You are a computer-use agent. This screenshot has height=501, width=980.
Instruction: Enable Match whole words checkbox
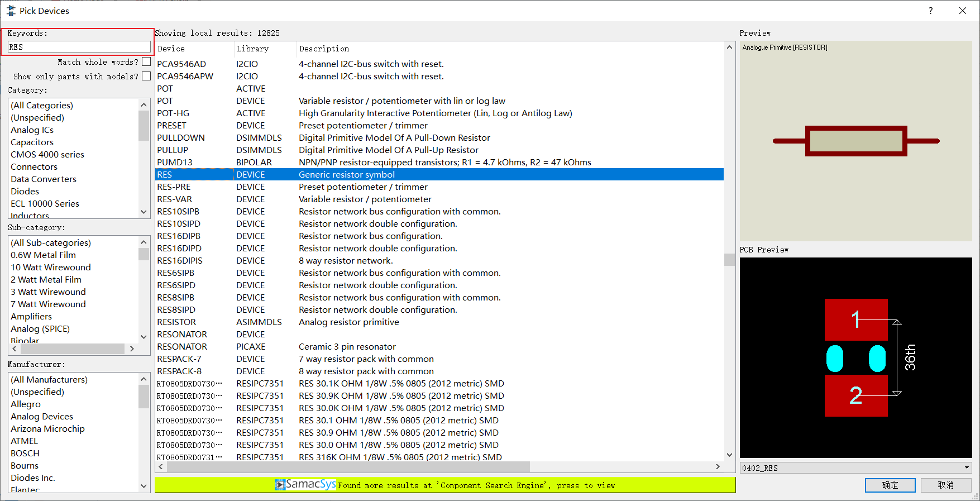(x=146, y=61)
